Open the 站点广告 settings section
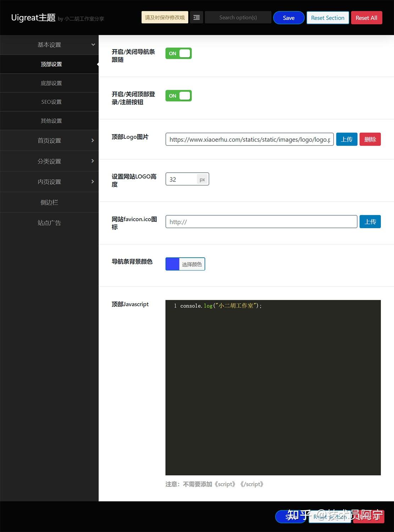This screenshot has width=394, height=532. click(49, 223)
